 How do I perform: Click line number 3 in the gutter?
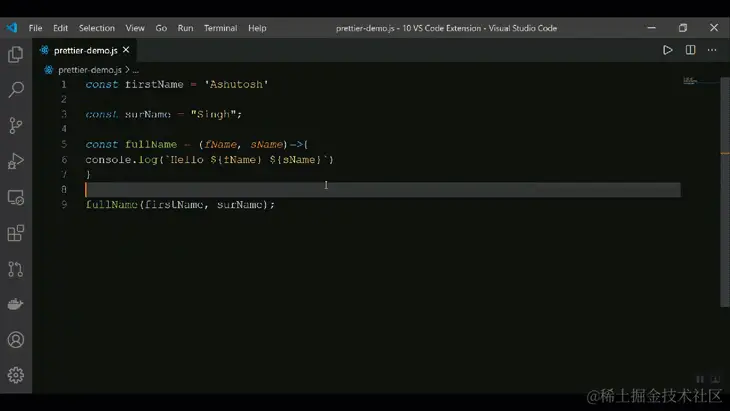(x=64, y=114)
